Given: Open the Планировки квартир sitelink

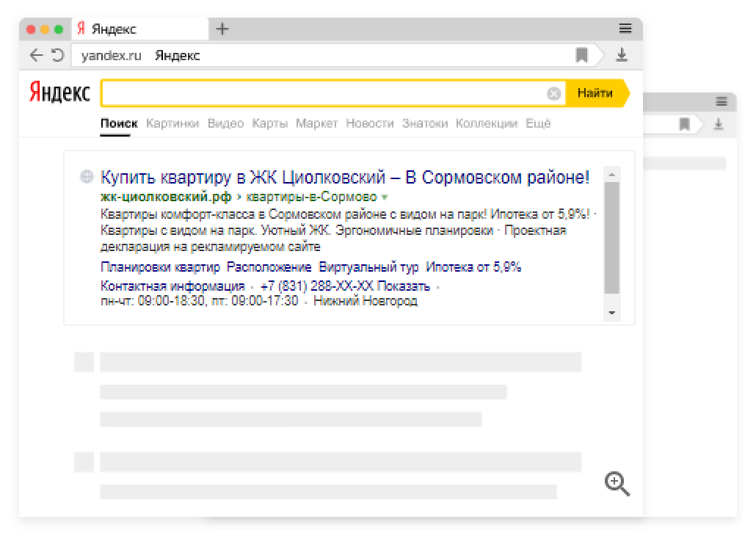Looking at the screenshot, I should coord(160,266).
